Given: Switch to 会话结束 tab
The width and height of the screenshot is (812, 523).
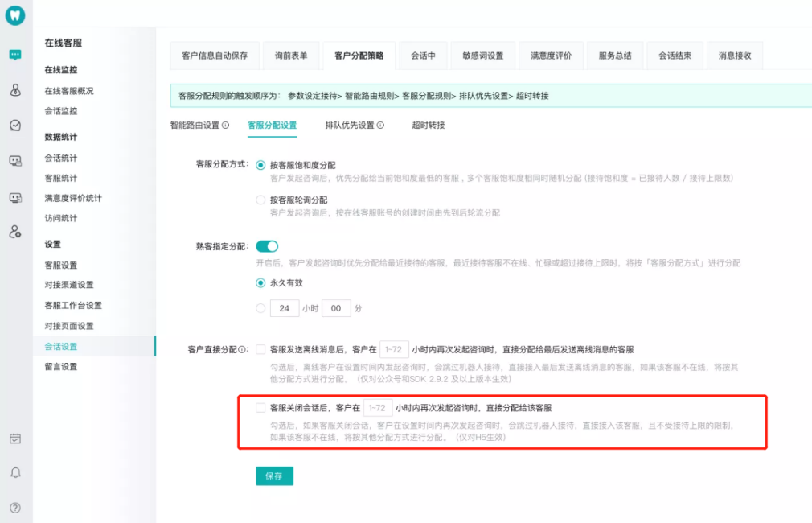Looking at the screenshot, I should click(x=675, y=56).
